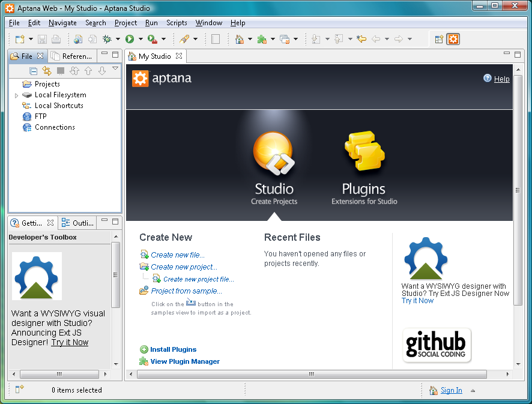The image size is (532, 404).
Task: Click the green Run button in toolbar
Action: (130, 39)
